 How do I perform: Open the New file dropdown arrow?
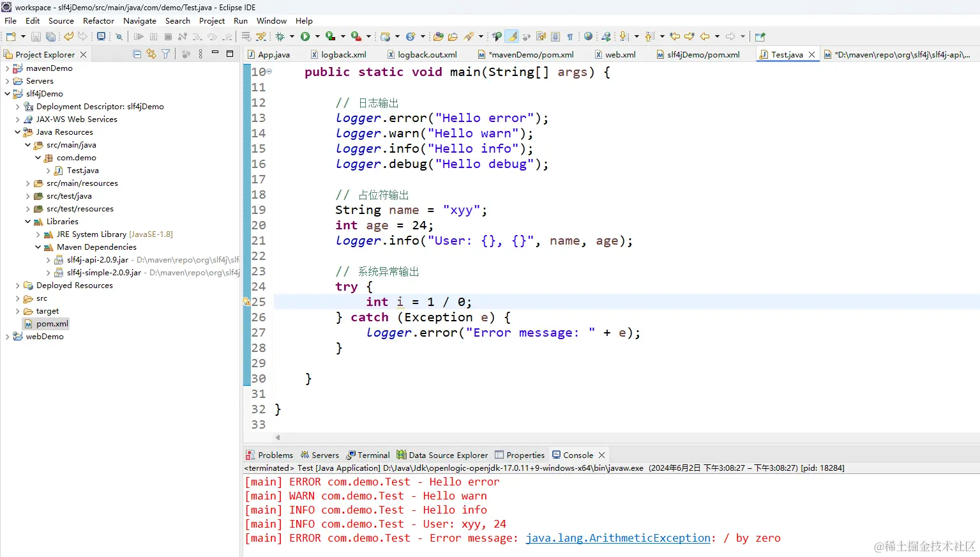pos(23,36)
